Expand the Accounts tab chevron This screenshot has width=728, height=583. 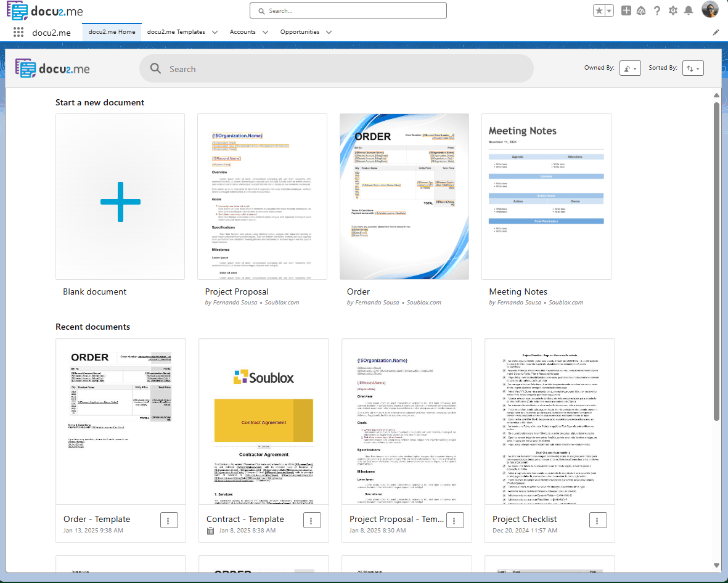[x=265, y=32]
